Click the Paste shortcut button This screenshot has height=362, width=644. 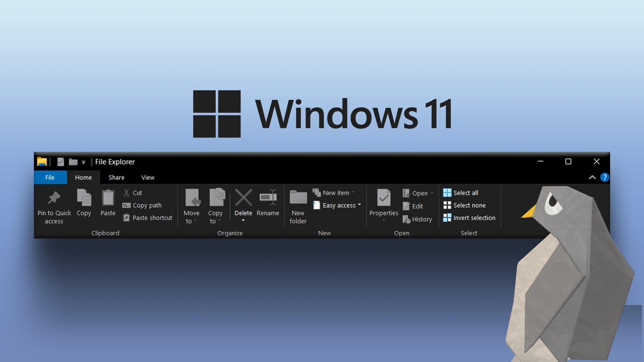tap(148, 218)
